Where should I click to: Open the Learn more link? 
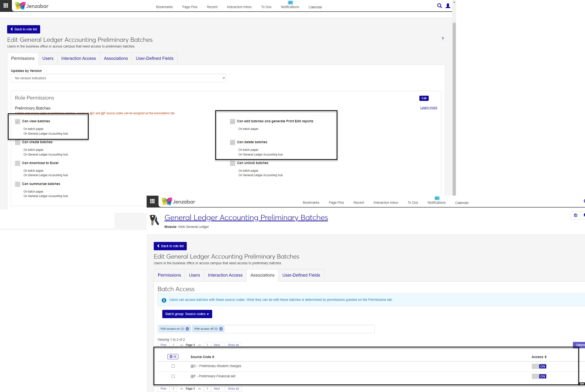click(x=428, y=108)
